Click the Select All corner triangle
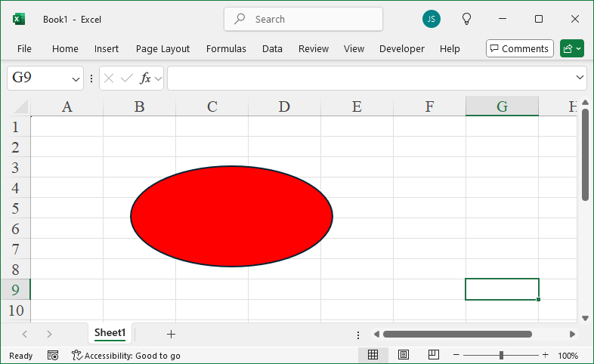Image resolution: width=594 pixels, height=364 pixels. (21, 106)
